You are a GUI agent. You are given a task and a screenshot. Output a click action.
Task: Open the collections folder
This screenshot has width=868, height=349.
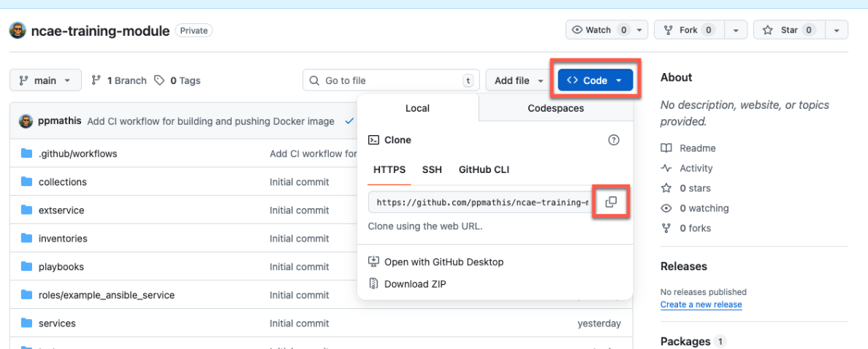(x=63, y=182)
